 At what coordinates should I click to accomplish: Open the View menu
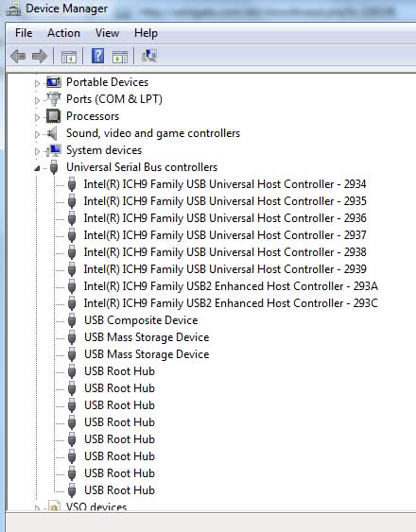pyautogui.click(x=108, y=33)
